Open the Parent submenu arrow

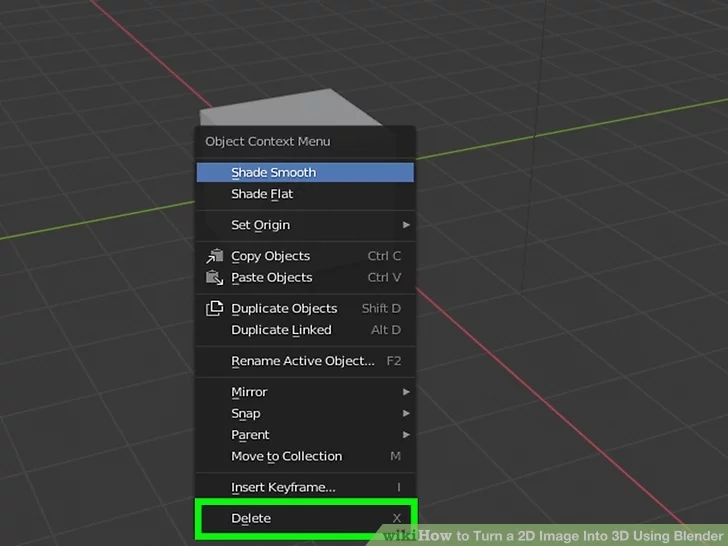click(x=406, y=435)
